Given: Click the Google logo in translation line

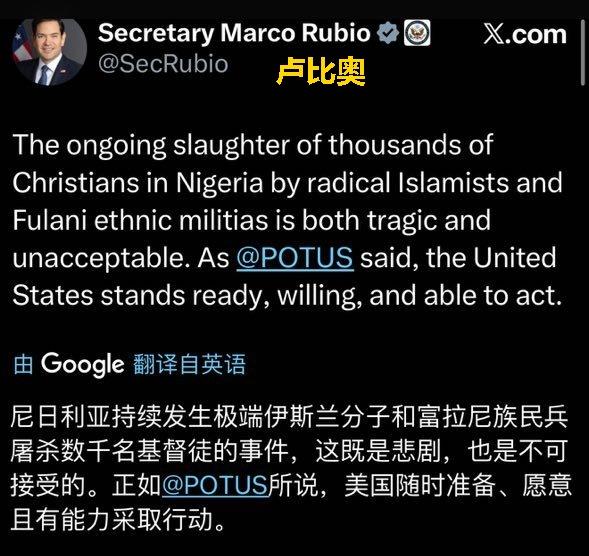Looking at the screenshot, I should 83,364.
